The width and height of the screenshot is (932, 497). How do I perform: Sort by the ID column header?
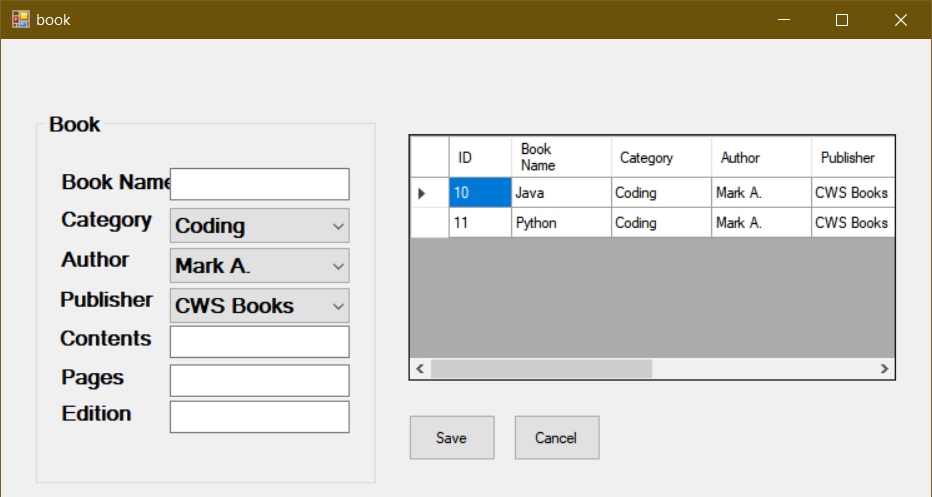(480, 157)
